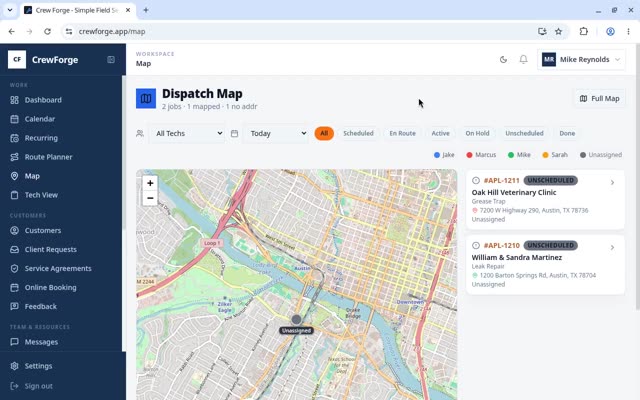Expand William & Sandra Martinez chevron
The image size is (640, 400).
pyautogui.click(x=612, y=248)
